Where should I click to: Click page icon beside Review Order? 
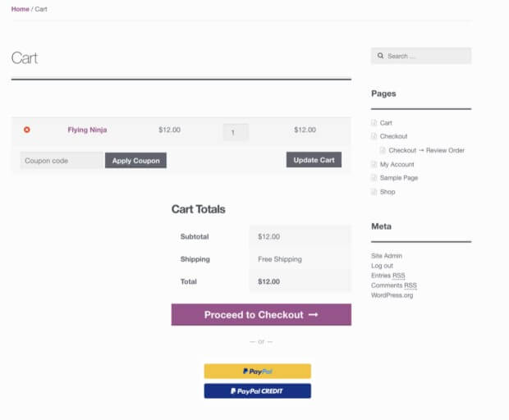coord(383,151)
